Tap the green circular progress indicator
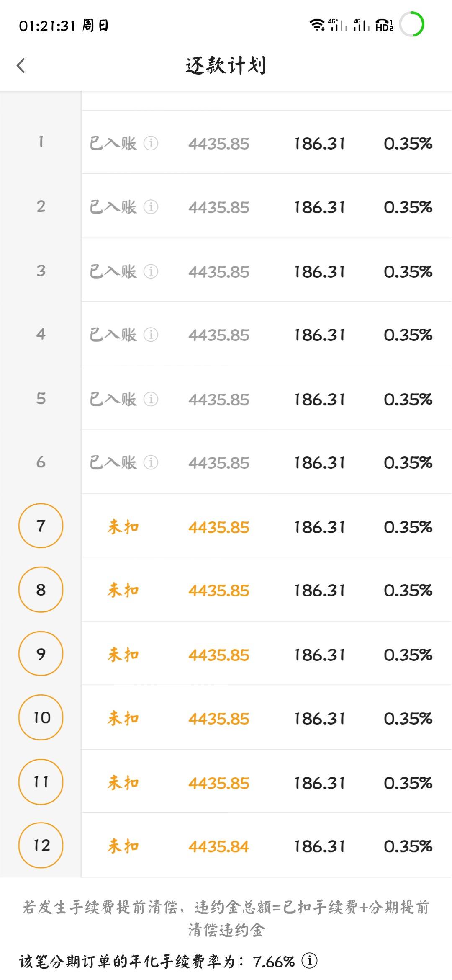452x980 pixels. coord(412,24)
